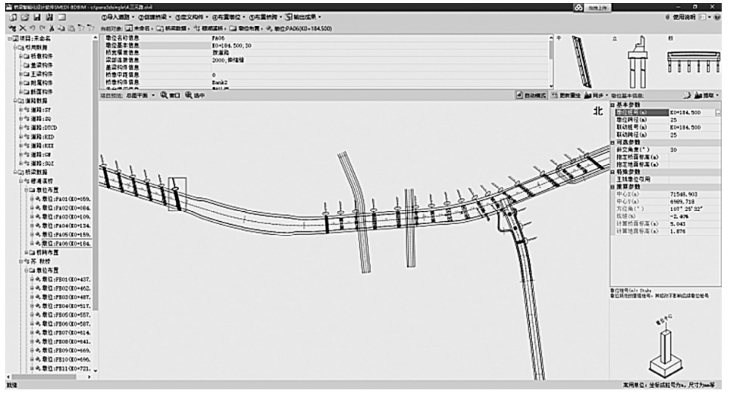Open the 同步 sync dropdown

[606, 96]
